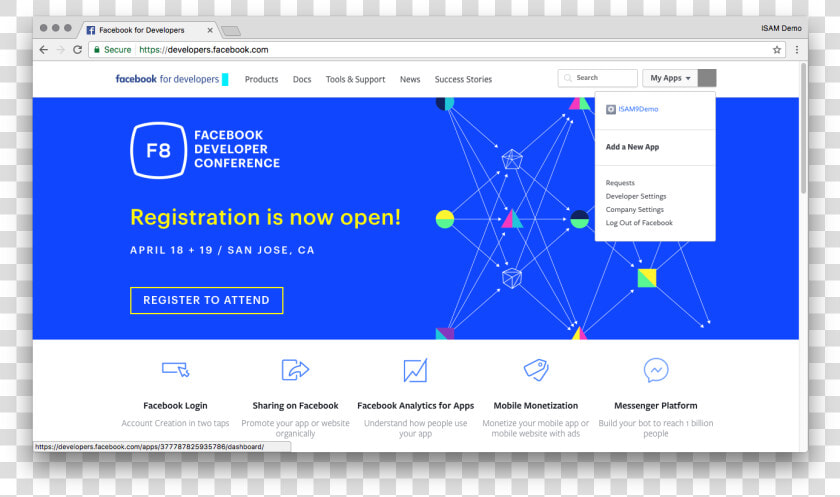Open the Chrome three-dot menu

[x=797, y=50]
